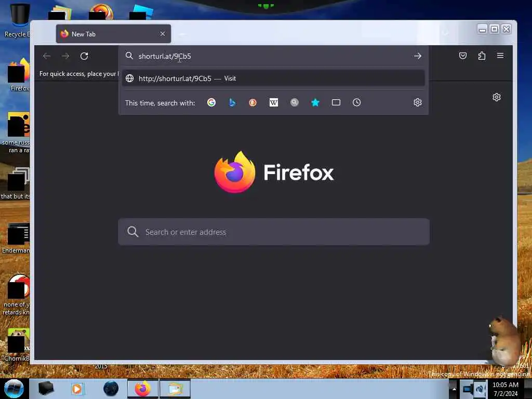
Task: Search in History clock icon
Action: 356,102
